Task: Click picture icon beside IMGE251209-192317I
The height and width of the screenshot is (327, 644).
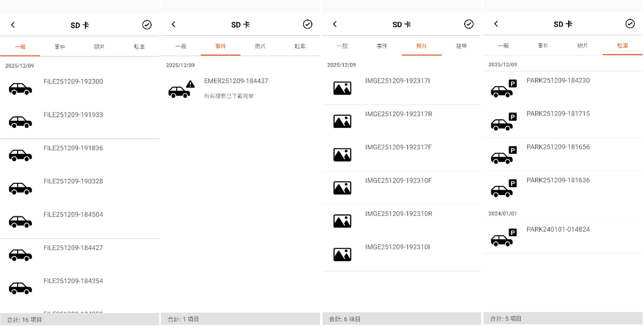Action: point(342,88)
